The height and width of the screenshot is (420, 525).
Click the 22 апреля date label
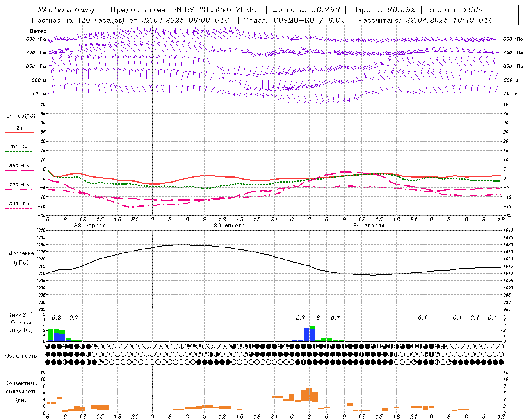click(x=89, y=226)
